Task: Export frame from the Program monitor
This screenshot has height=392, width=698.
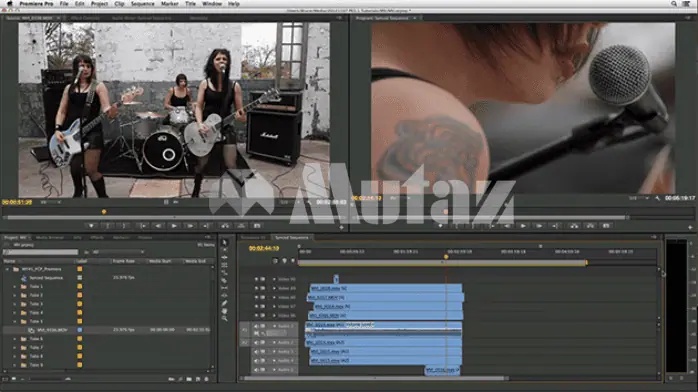Action: pyautogui.click(x=606, y=226)
